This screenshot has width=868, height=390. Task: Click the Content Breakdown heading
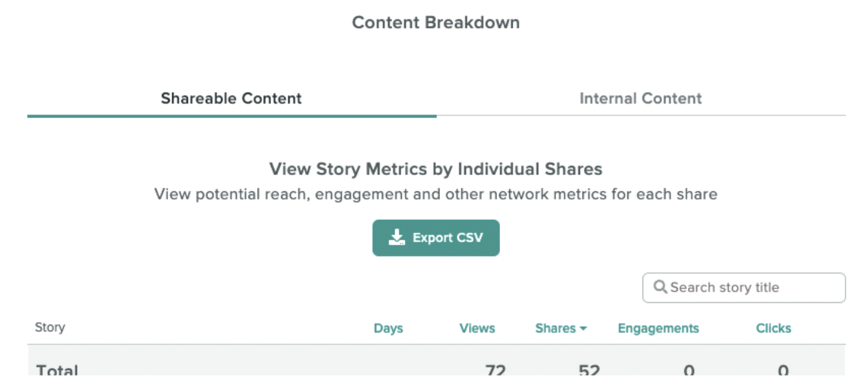coord(436,22)
